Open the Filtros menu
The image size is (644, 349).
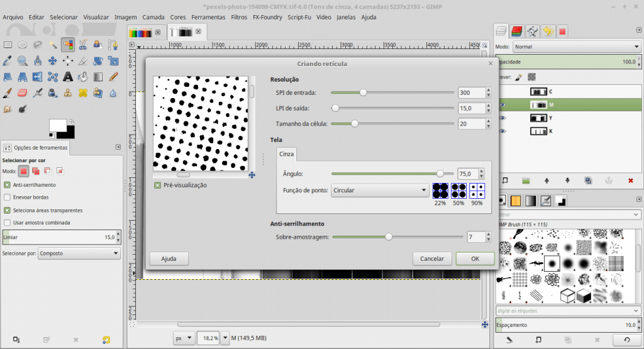pos(239,17)
